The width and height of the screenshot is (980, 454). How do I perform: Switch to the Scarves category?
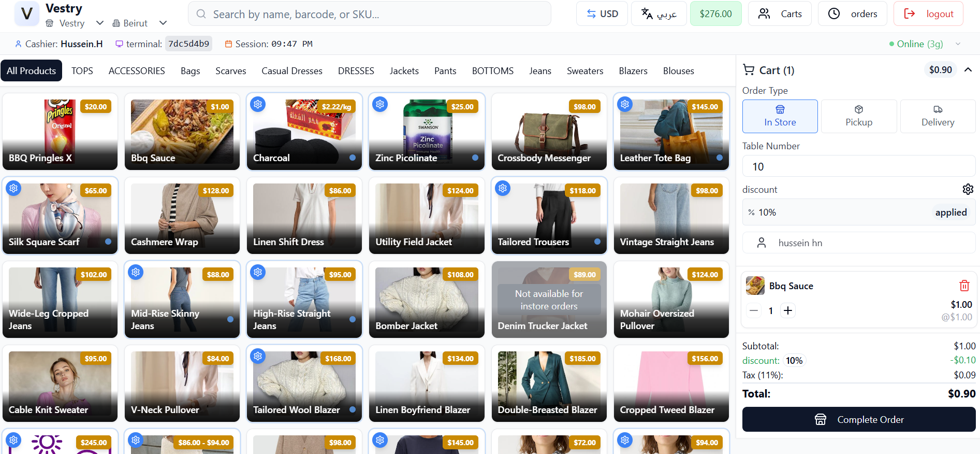[x=231, y=70]
